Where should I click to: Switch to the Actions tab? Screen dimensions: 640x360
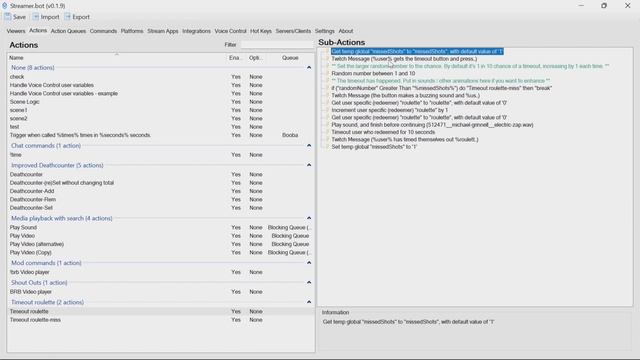[38, 31]
